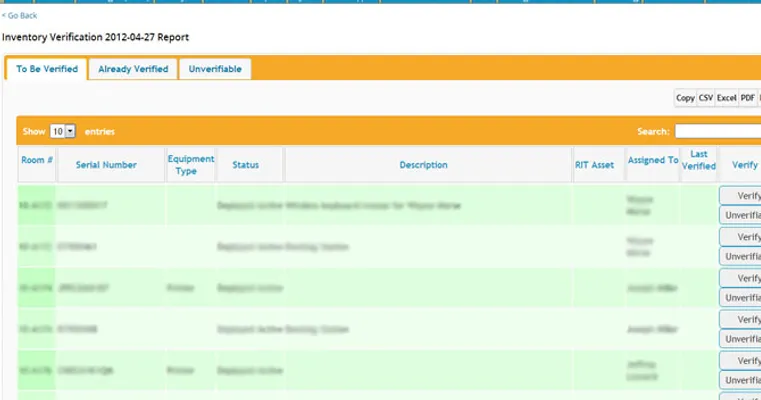Mark first table row as Unverifiable
The height and width of the screenshot is (400, 761).
pos(741,215)
